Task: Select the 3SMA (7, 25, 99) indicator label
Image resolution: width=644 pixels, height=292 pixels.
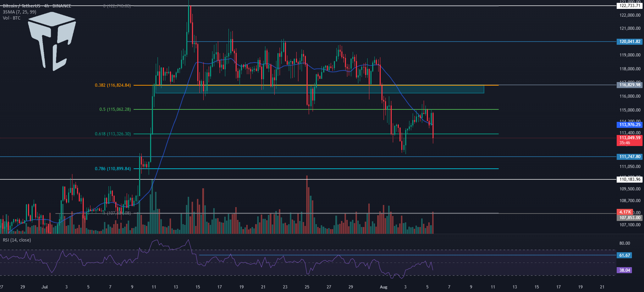Action: 20,12
